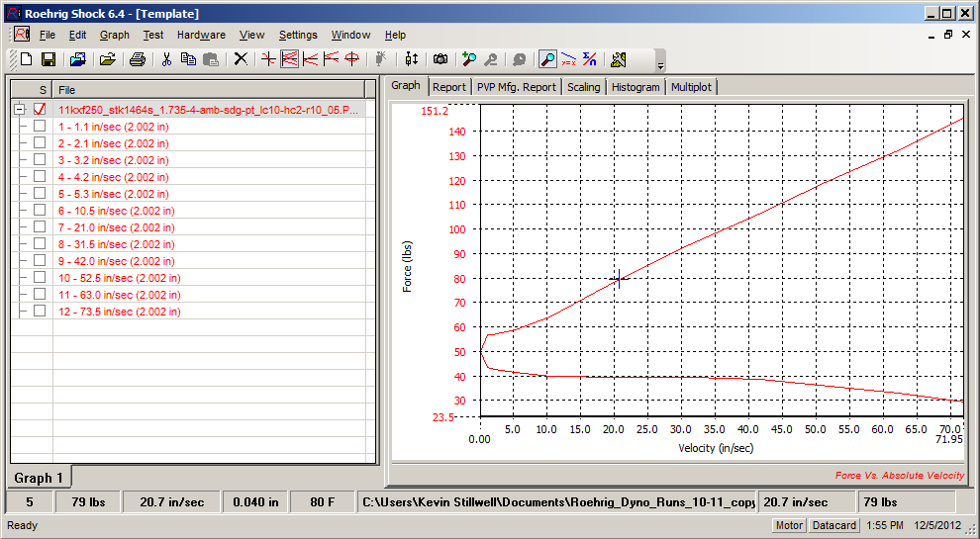Check the 1 - 1.1 in/sec run checkbox
This screenshot has height=539, width=980.
coord(40,127)
